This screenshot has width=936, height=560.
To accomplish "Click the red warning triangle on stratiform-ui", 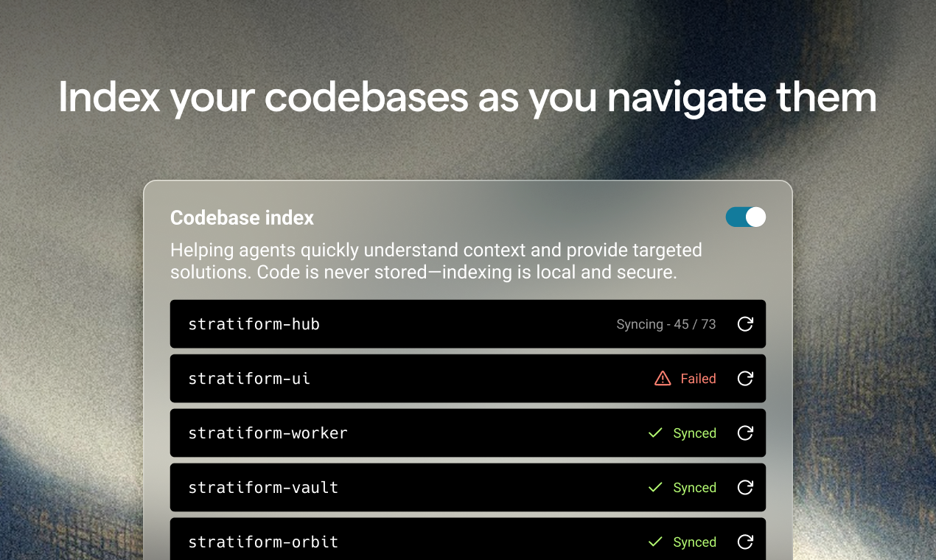I will coord(663,379).
